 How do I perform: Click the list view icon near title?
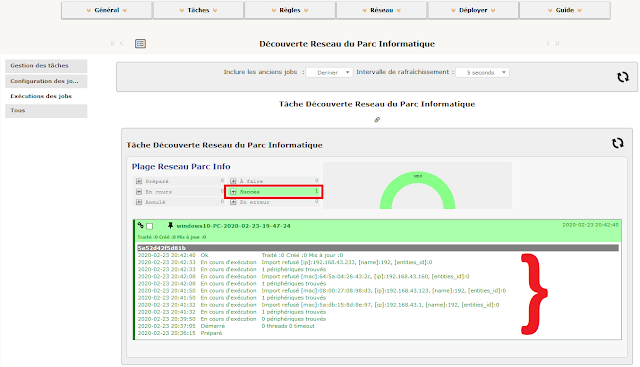pos(140,44)
